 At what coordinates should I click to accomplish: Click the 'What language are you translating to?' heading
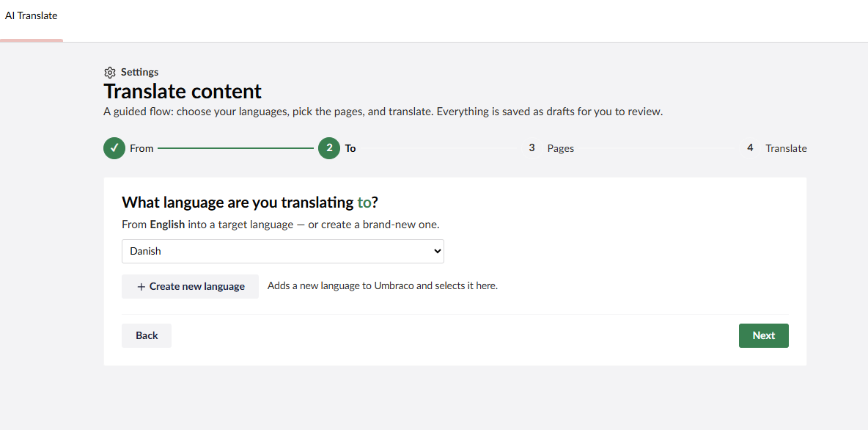tap(250, 203)
